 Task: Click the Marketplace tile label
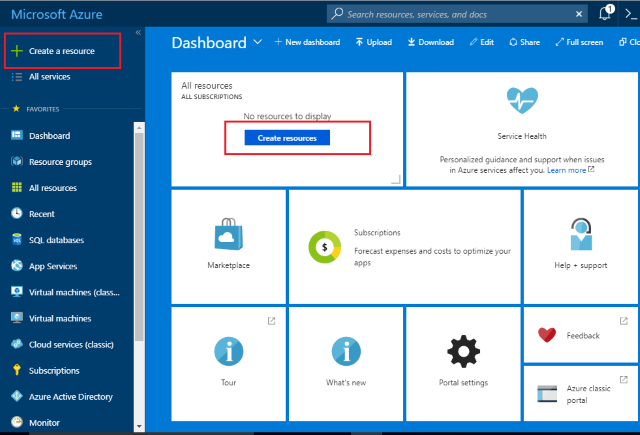[229, 265]
